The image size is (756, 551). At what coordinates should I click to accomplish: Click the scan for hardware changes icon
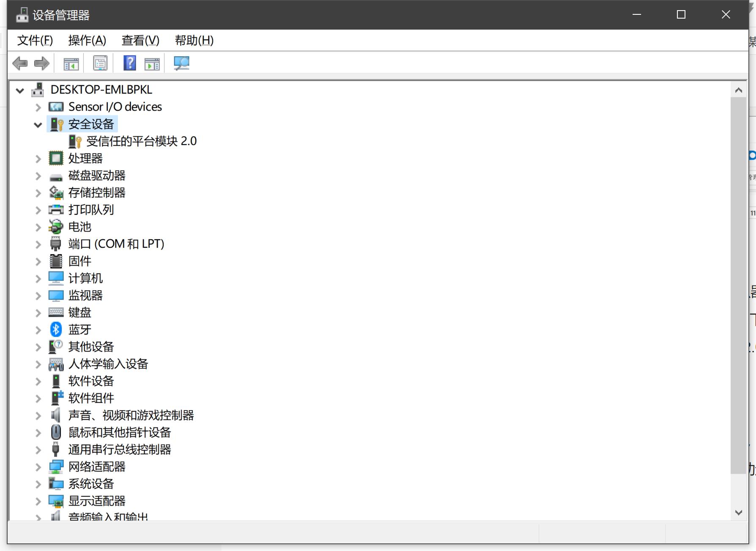click(x=181, y=63)
